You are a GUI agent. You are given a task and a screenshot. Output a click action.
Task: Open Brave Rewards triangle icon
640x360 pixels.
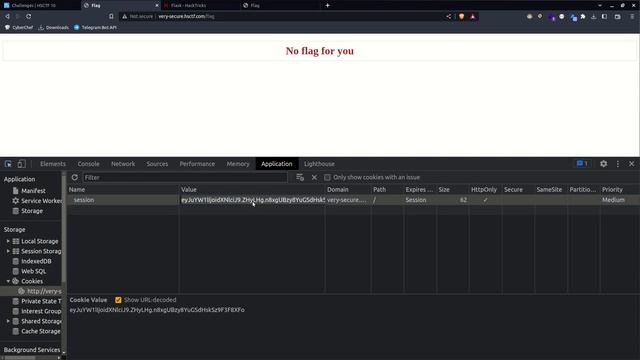[x=473, y=16]
